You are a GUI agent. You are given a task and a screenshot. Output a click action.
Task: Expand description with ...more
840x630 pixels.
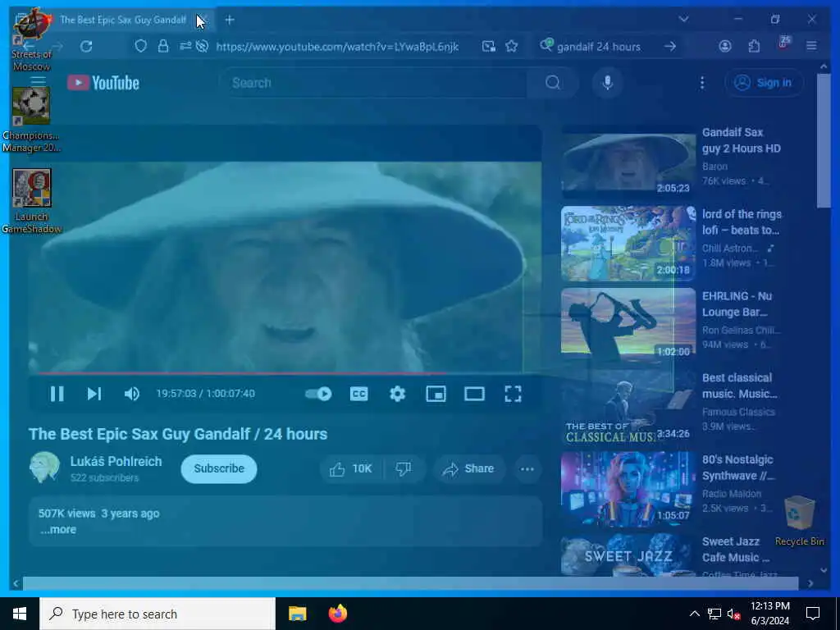pos(58,529)
